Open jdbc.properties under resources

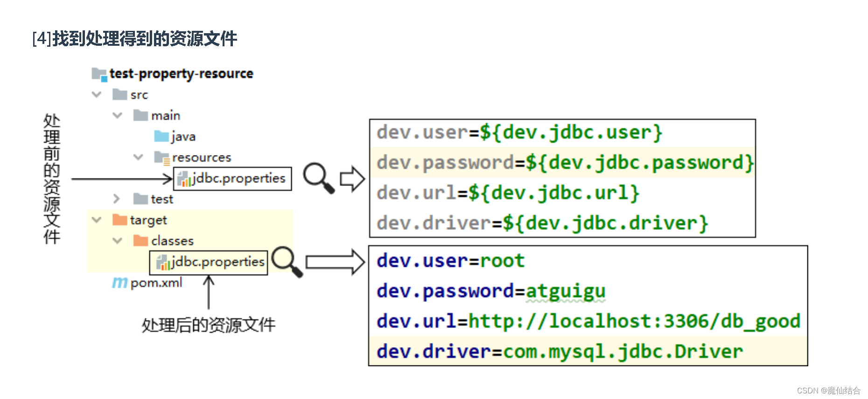point(239,178)
